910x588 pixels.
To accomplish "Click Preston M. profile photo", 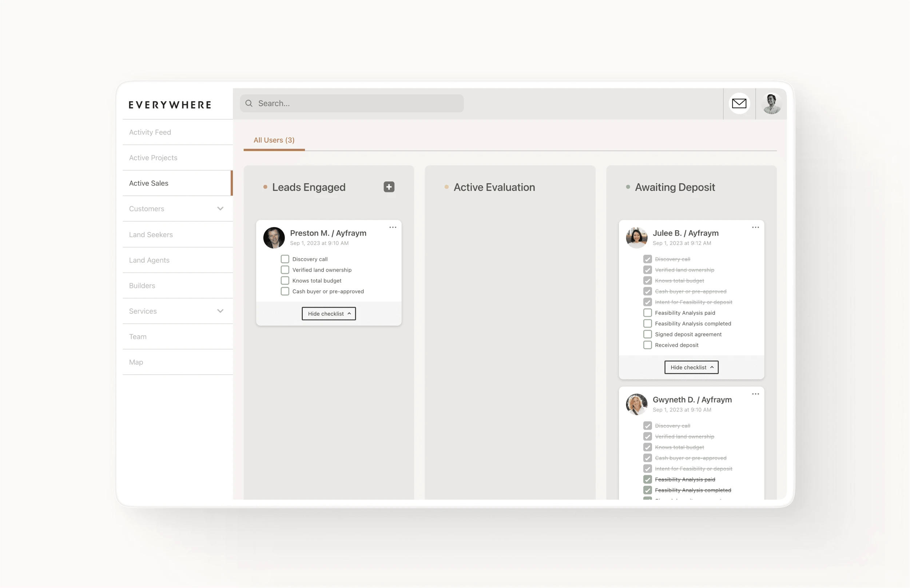I will click(274, 238).
